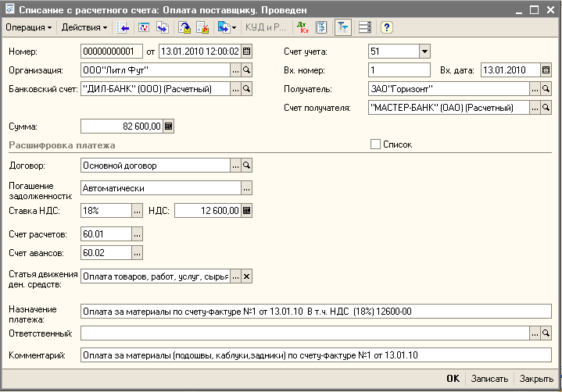Expand the Счет учета dropdown
Image resolution: width=562 pixels, height=392 pixels.
[x=424, y=52]
